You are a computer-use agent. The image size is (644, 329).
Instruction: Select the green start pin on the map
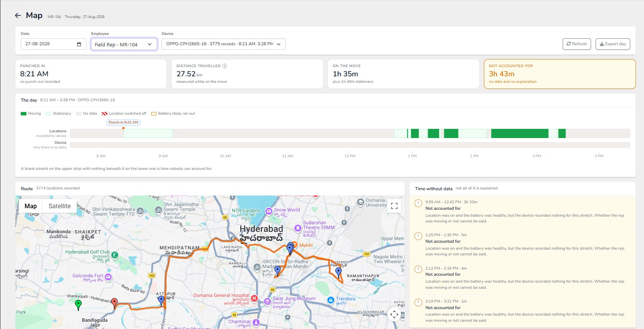click(78, 305)
